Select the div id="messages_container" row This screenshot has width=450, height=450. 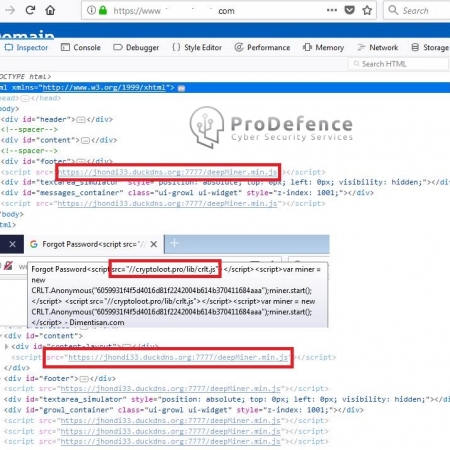coord(187,193)
